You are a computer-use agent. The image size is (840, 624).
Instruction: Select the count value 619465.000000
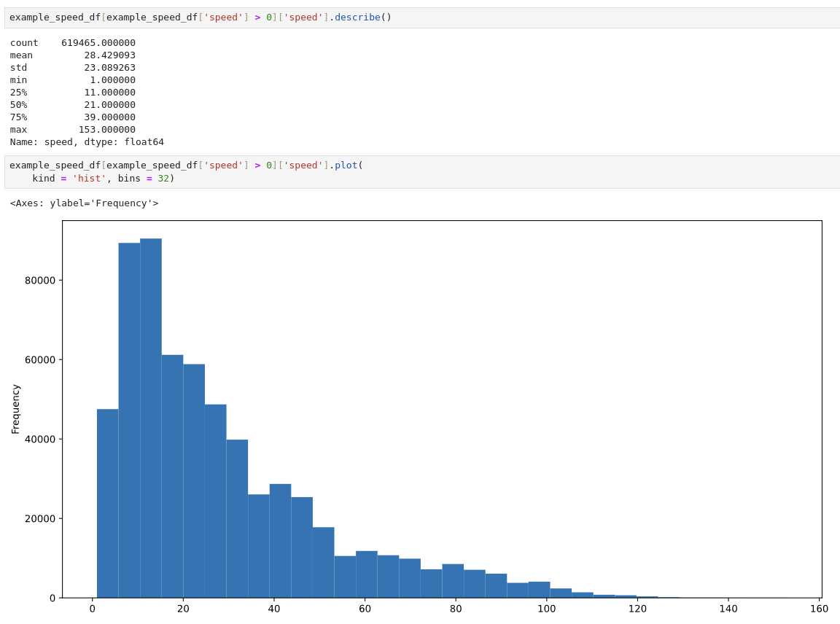pos(98,43)
